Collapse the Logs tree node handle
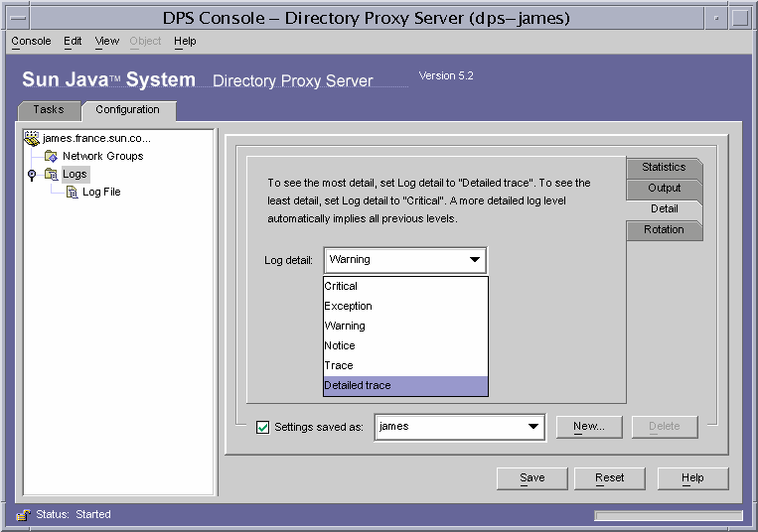758x532 pixels. 32,175
